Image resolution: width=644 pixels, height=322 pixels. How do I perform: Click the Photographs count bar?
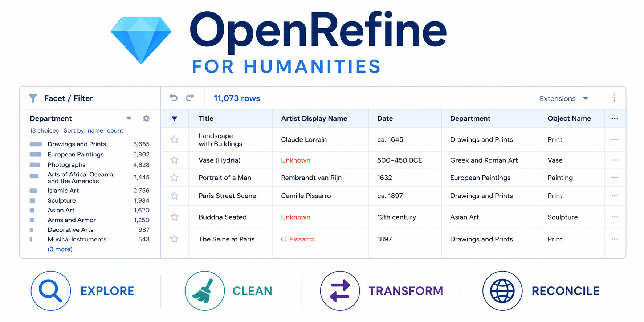(x=35, y=165)
